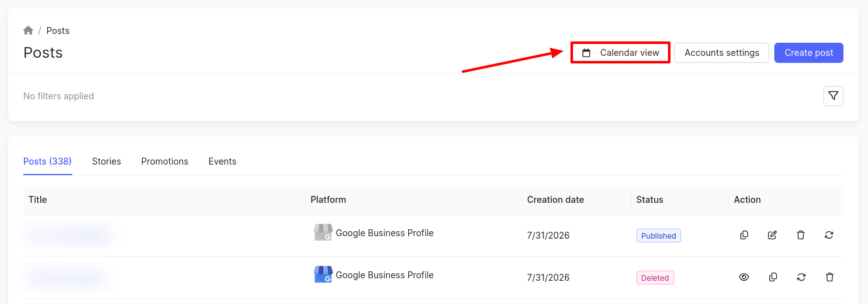Switch to the Stories tab
Viewport: 868px width, 304px height.
pos(106,161)
